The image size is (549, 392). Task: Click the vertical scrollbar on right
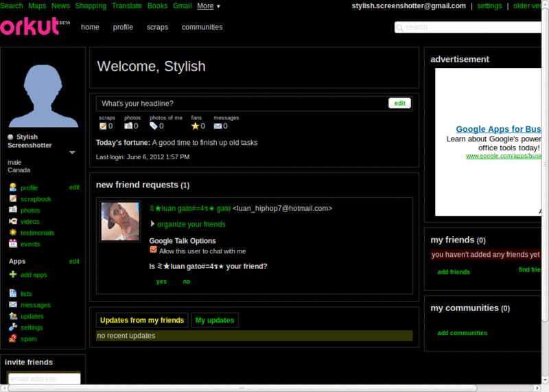click(x=545, y=163)
